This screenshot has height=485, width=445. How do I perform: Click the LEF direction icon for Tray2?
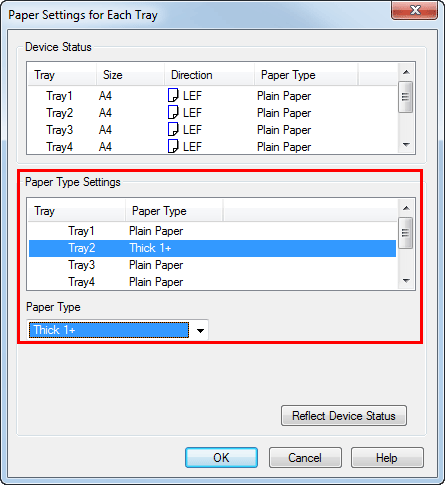pyautogui.click(x=173, y=112)
